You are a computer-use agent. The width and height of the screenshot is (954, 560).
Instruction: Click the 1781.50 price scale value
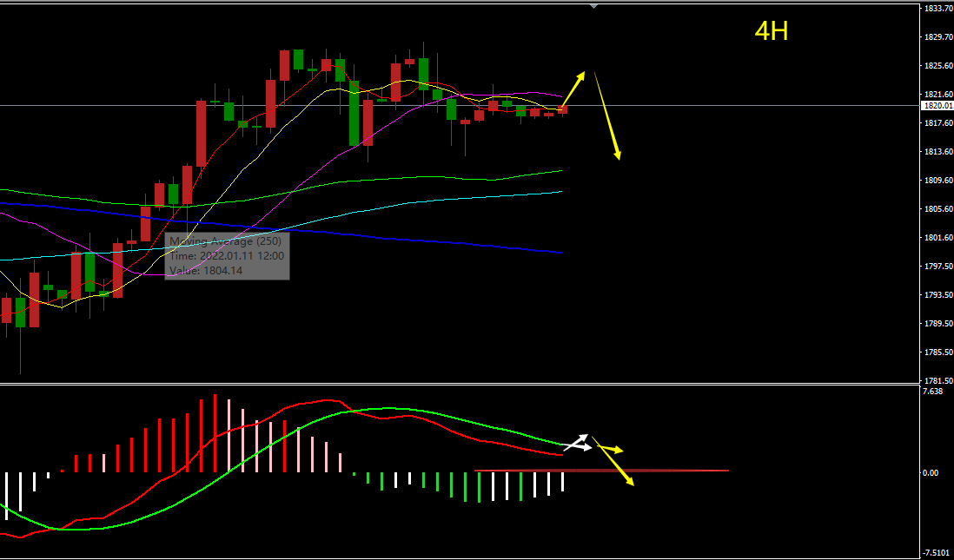point(937,380)
